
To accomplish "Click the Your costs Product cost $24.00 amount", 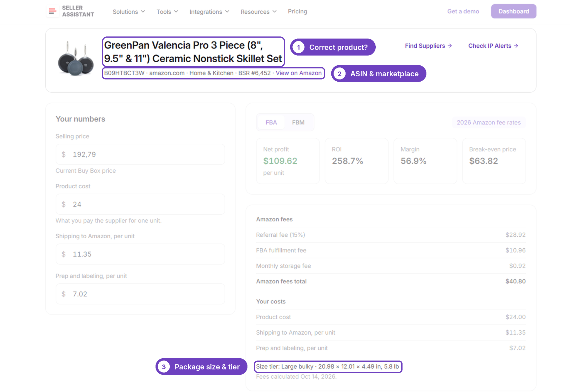I will coord(515,317).
